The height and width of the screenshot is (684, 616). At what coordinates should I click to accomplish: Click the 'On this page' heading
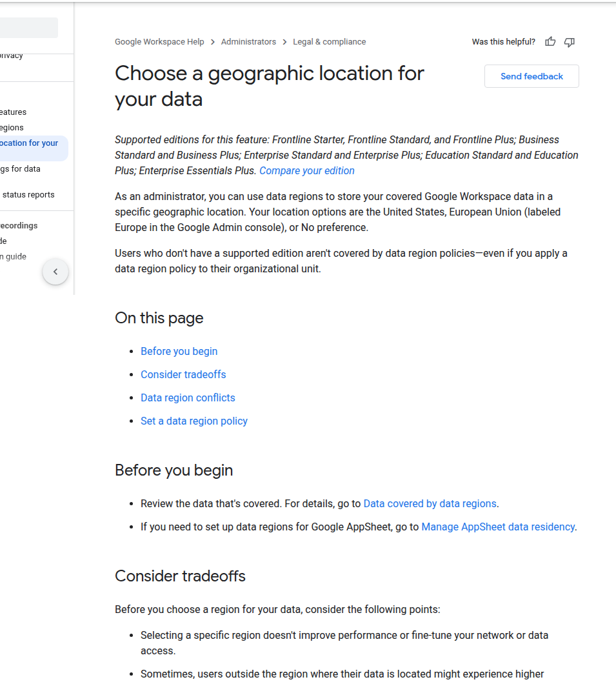[x=159, y=318]
